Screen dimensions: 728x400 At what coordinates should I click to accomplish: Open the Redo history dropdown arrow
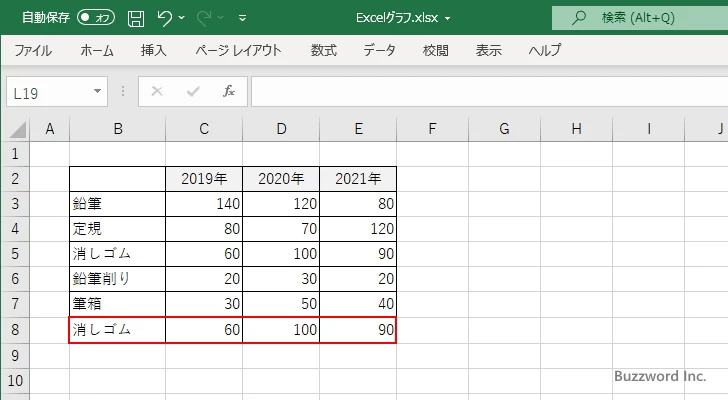(x=221, y=18)
